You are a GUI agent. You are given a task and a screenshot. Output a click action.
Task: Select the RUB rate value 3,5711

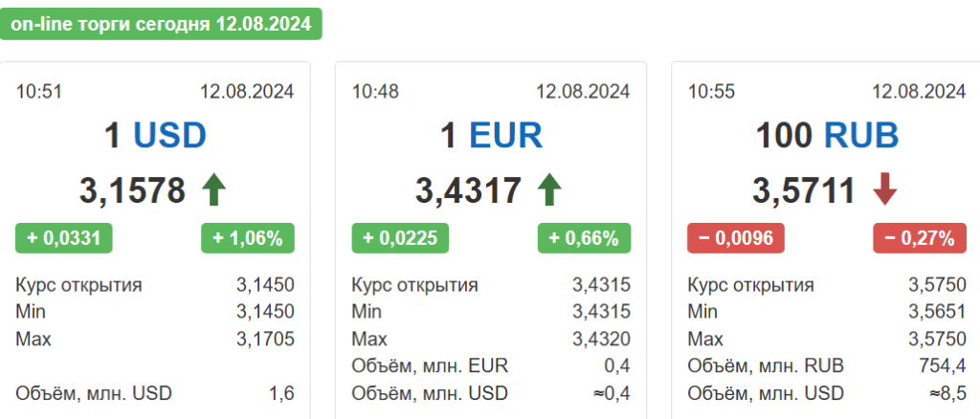tap(804, 190)
